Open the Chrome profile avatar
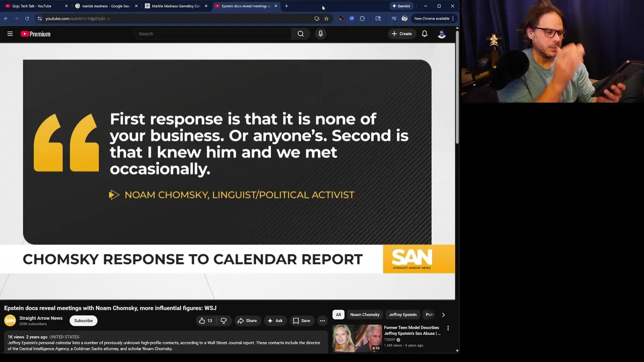The width and height of the screenshot is (644, 362). pyautogui.click(x=405, y=19)
